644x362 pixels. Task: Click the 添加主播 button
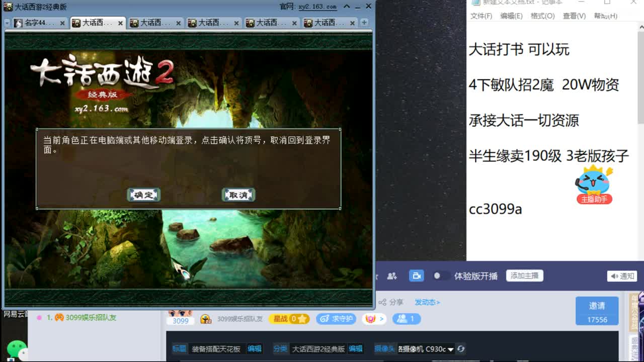[x=524, y=276]
